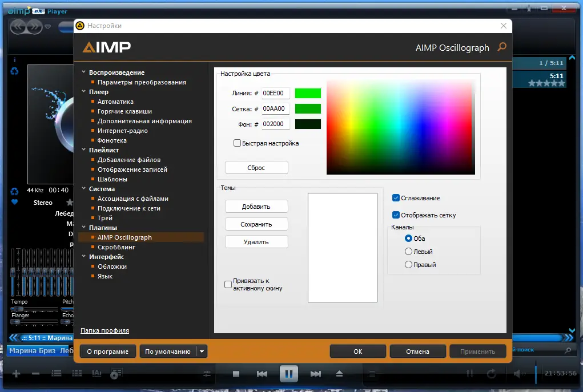Click the Сетка green color swatch
583x392 pixels.
[308, 109]
